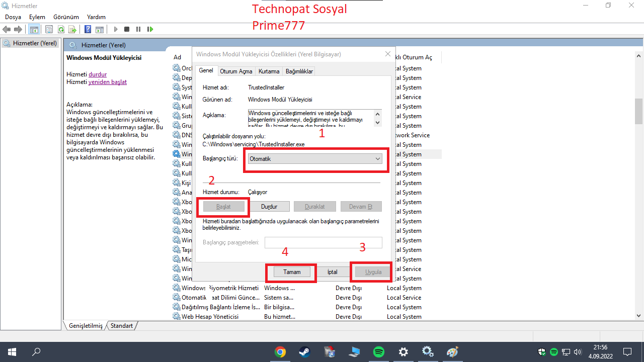Open Google Chrome from the taskbar
This screenshot has height=362, width=644.
pyautogui.click(x=280, y=352)
